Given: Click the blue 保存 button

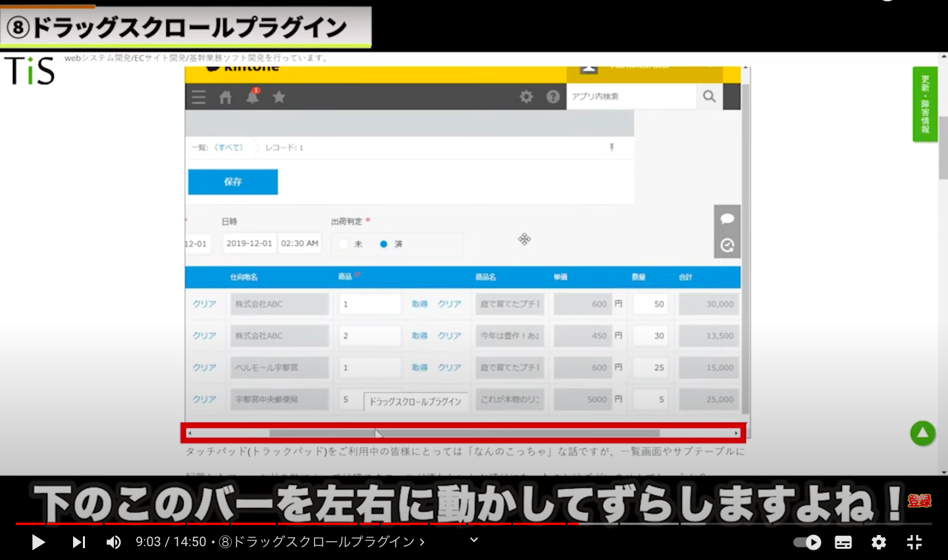Looking at the screenshot, I should pos(232,182).
